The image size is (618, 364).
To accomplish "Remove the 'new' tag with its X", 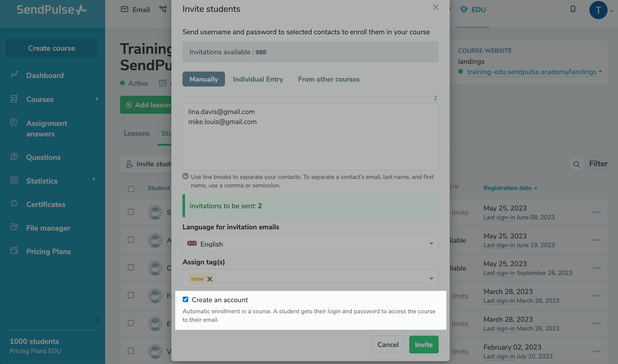I will pos(210,279).
